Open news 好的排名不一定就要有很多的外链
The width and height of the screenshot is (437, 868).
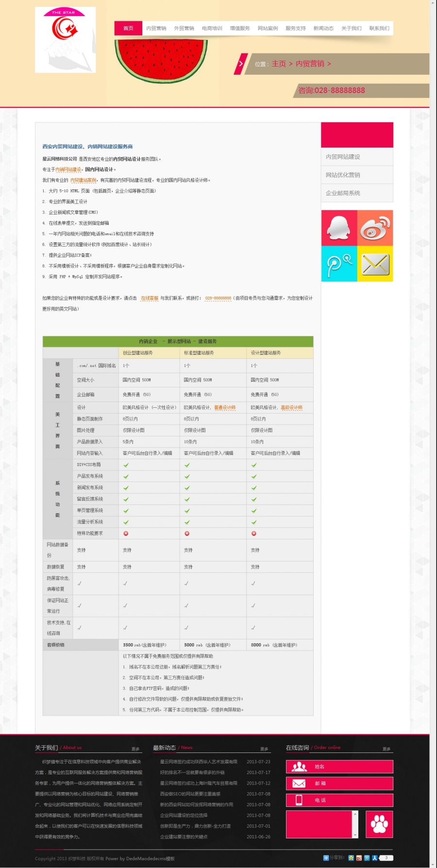click(x=192, y=772)
